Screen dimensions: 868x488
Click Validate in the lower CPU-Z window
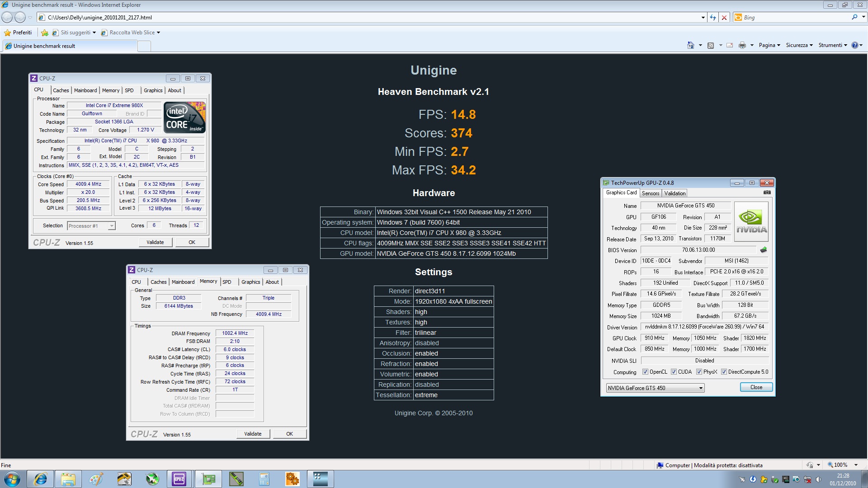[253, 434]
